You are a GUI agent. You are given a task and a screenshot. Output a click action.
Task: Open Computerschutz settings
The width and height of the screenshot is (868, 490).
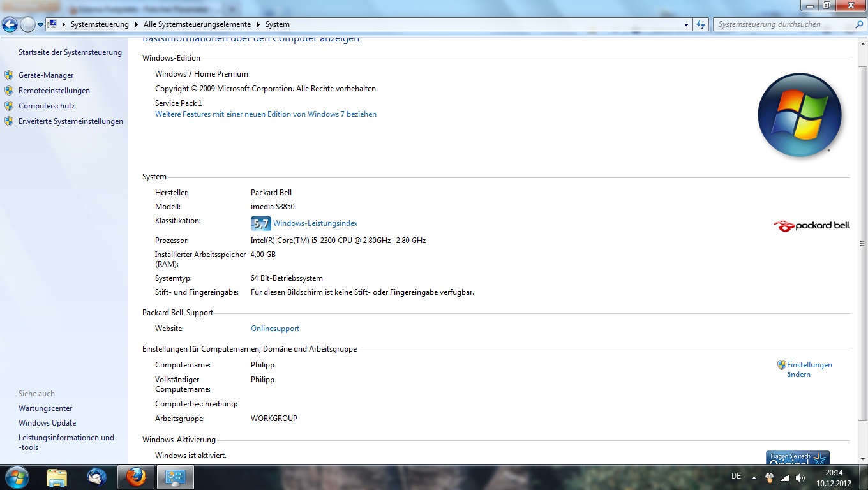pos(47,106)
